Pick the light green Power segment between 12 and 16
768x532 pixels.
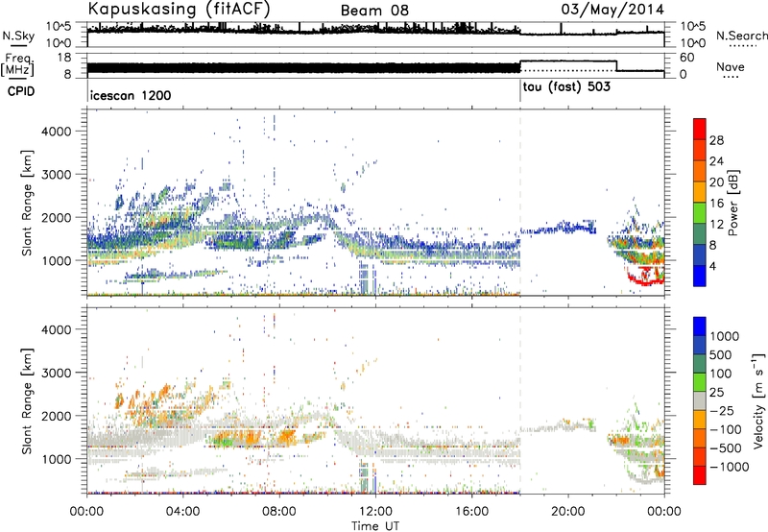700,212
